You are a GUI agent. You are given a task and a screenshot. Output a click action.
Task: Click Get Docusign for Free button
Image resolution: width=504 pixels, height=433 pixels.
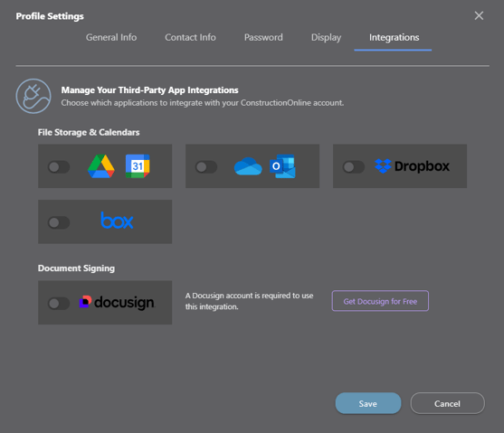point(380,301)
